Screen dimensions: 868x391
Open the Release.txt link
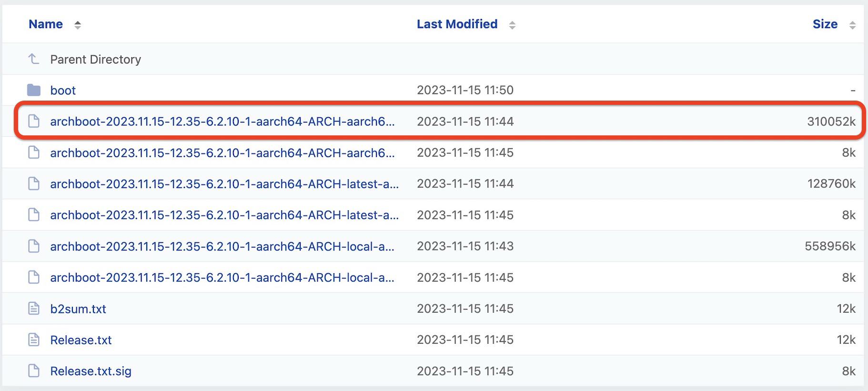pos(81,340)
